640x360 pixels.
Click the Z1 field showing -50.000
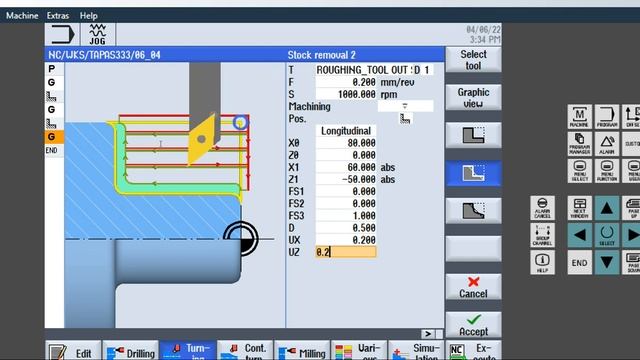(346, 179)
